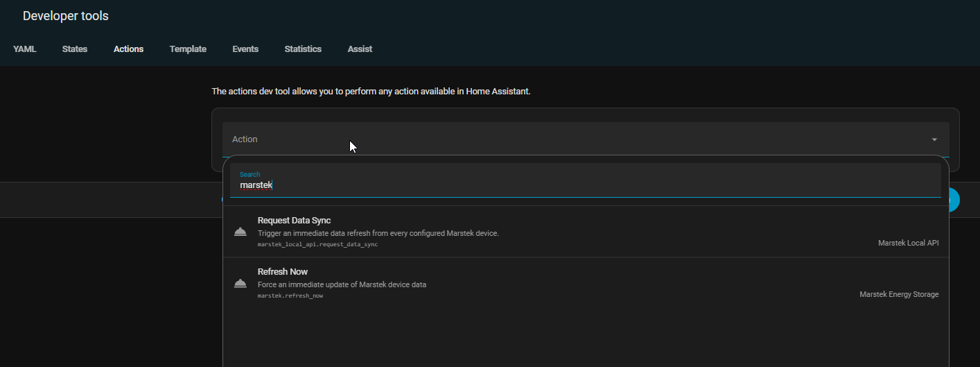Click the Search field containing marstek
The width and height of the screenshot is (980, 367).
(585, 185)
